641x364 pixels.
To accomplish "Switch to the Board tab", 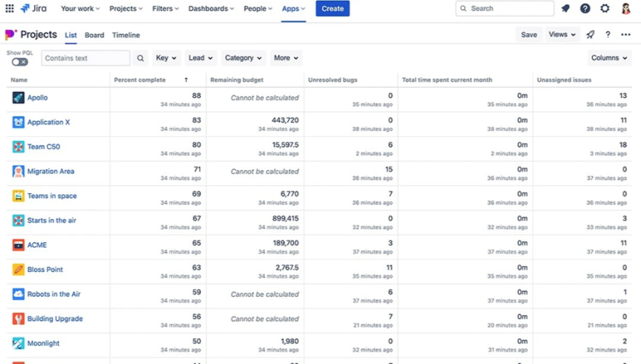I will click(x=94, y=35).
